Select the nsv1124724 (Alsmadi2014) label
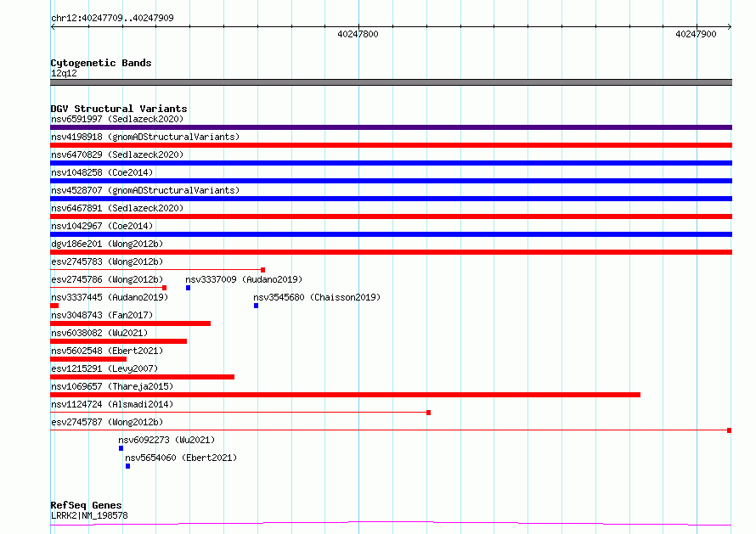Viewport: 756px width, 534px height. pos(112,404)
